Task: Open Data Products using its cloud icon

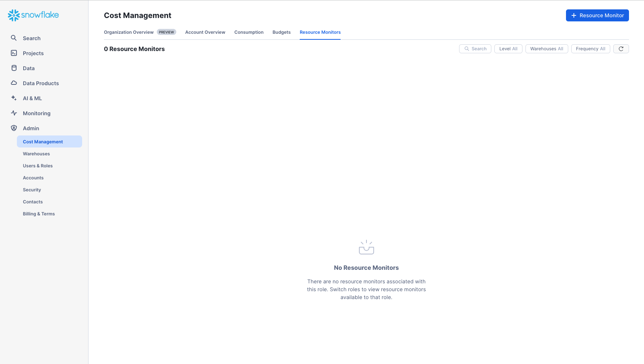Action: point(14,83)
